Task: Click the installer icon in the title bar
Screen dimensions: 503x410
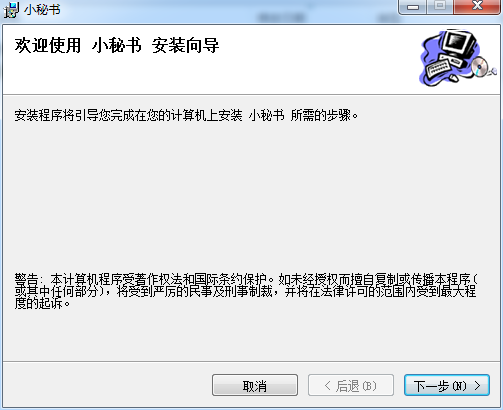Action: coord(11,10)
